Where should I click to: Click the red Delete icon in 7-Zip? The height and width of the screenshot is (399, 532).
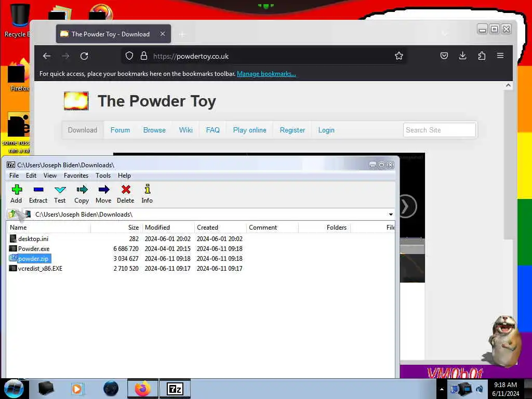tap(126, 194)
